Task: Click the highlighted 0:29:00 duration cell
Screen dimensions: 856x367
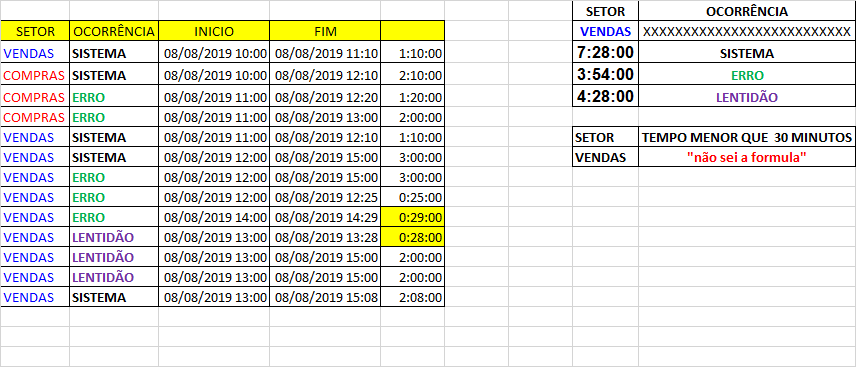Action: tap(413, 217)
